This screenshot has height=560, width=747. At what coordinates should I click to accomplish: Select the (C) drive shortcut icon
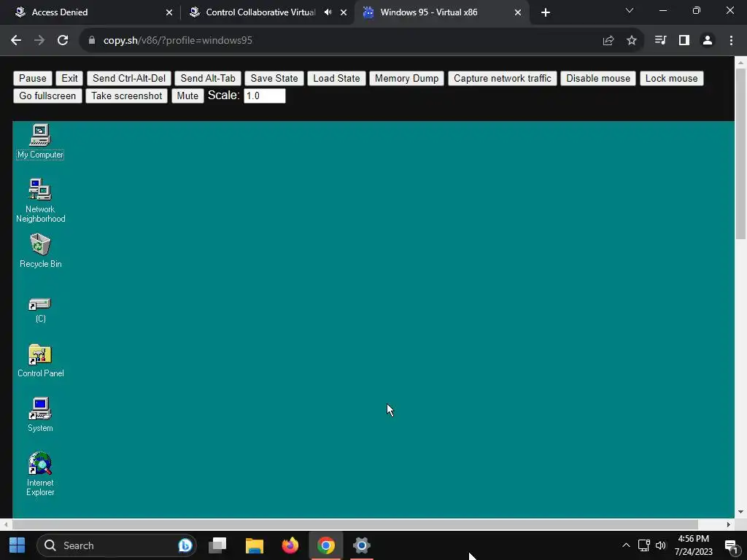pyautogui.click(x=40, y=309)
